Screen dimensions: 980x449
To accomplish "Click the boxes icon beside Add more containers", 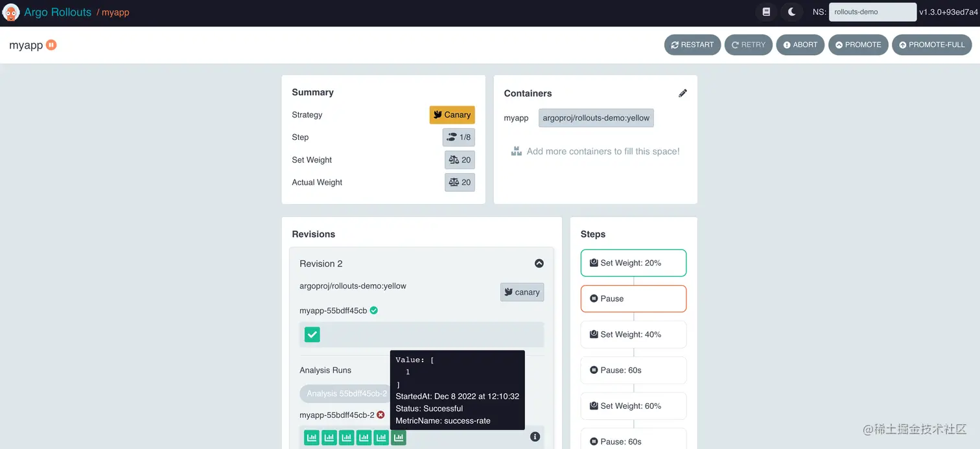I will [x=517, y=152].
